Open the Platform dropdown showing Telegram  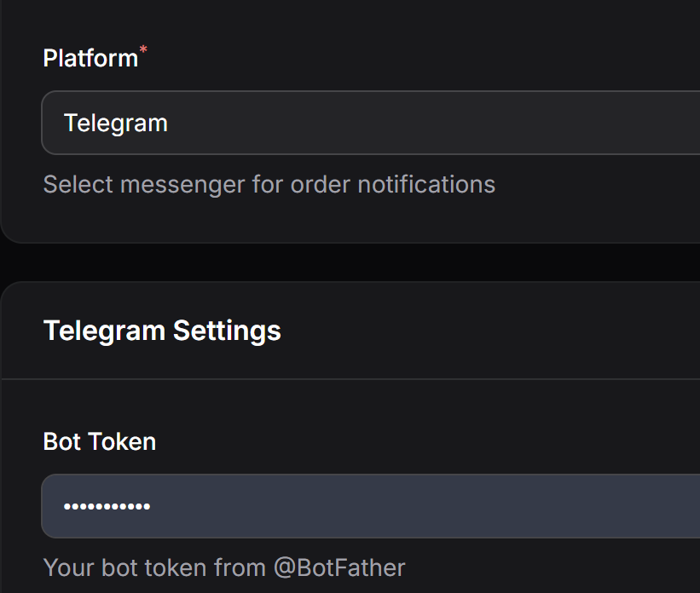coord(370,123)
